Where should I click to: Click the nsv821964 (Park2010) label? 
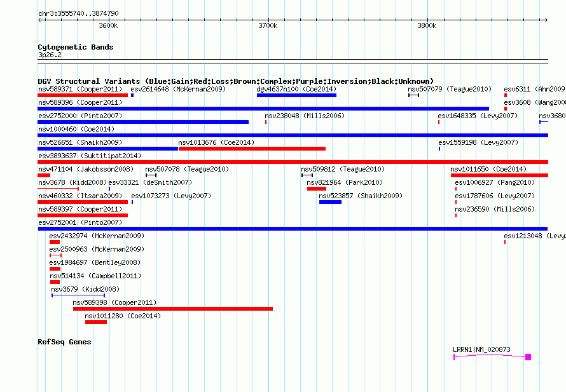(345, 182)
